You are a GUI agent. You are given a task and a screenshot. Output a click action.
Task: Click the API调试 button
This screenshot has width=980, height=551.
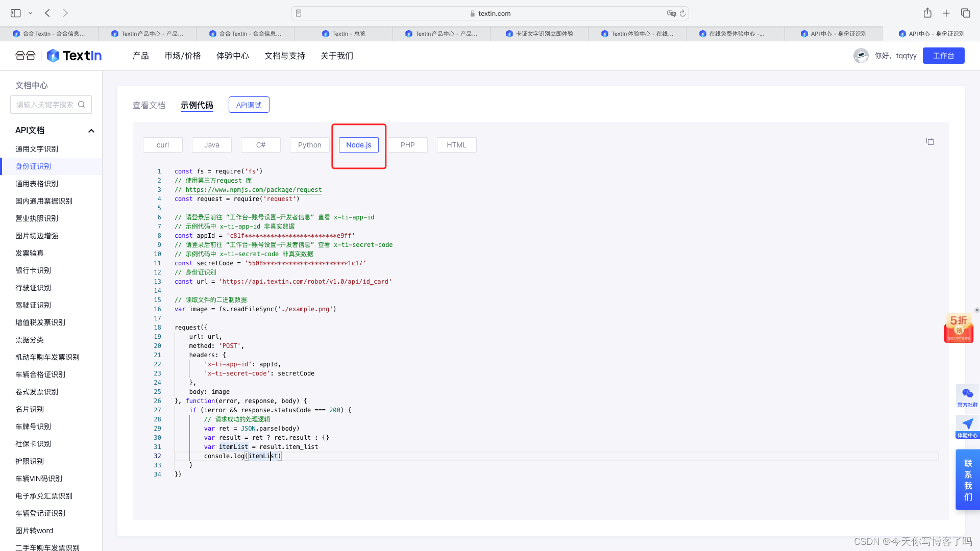tap(249, 105)
